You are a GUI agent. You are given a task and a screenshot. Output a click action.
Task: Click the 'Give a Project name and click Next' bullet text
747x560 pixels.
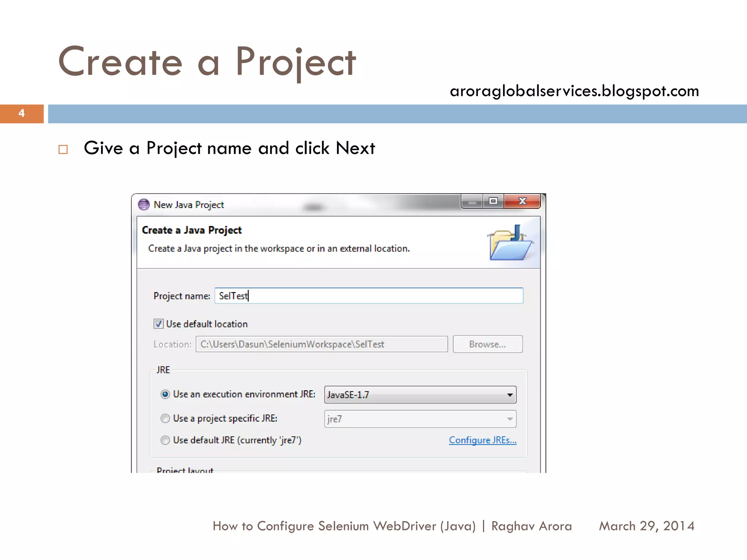point(229,148)
